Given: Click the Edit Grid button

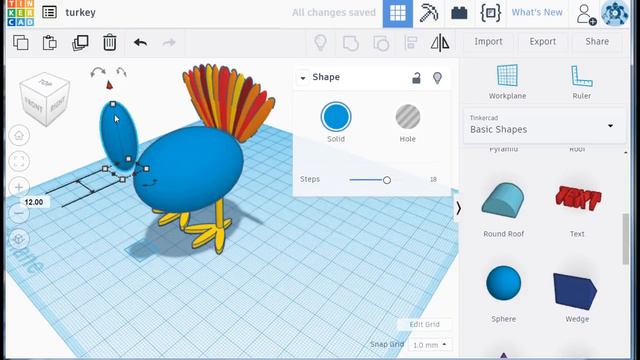Looking at the screenshot, I should pyautogui.click(x=424, y=324).
